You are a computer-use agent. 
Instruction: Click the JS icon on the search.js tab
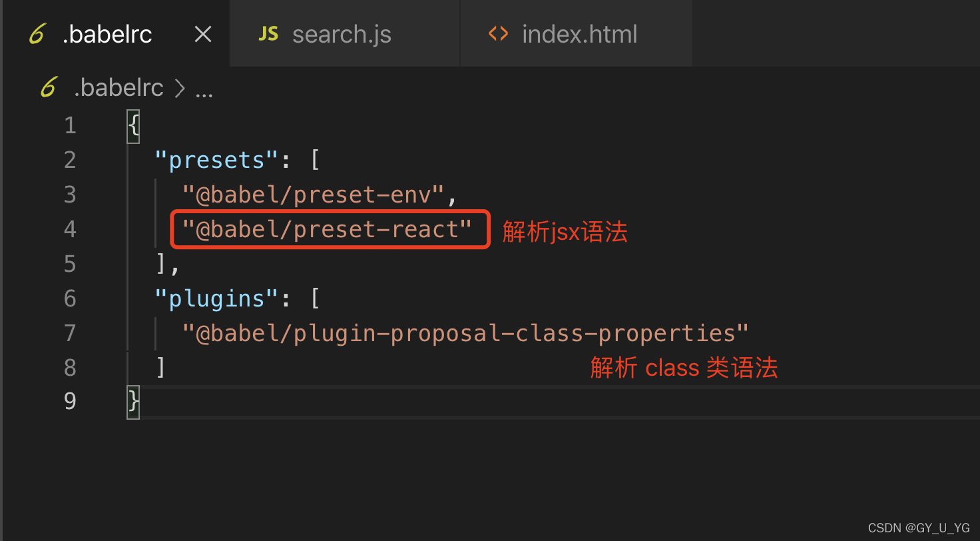[268, 34]
